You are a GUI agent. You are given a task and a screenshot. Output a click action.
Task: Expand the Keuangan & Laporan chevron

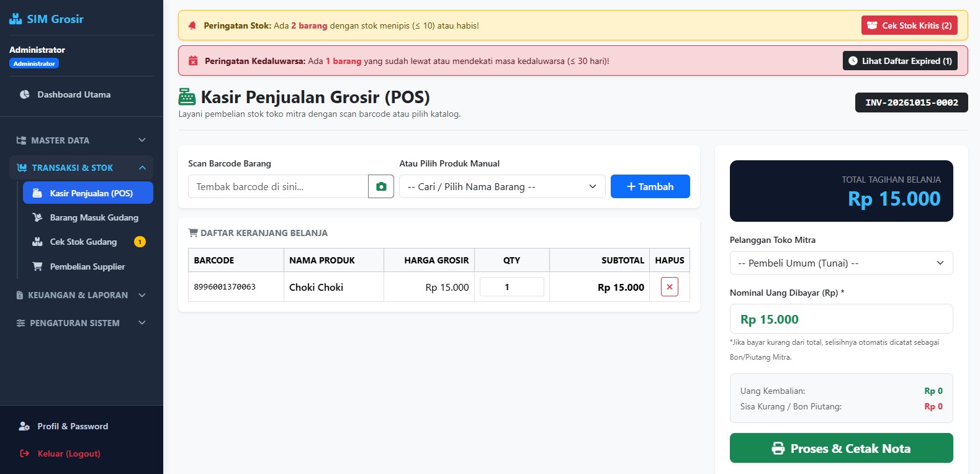[x=142, y=295]
